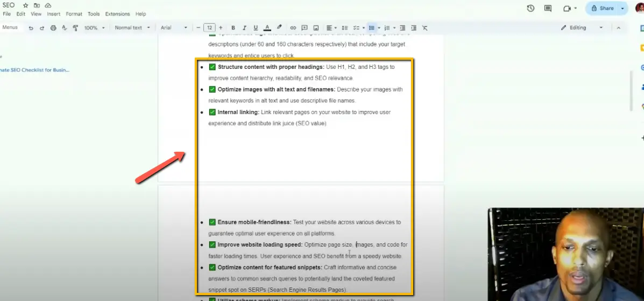Open the text alignment options
The height and width of the screenshot is (301, 644).
pyautogui.click(x=331, y=28)
